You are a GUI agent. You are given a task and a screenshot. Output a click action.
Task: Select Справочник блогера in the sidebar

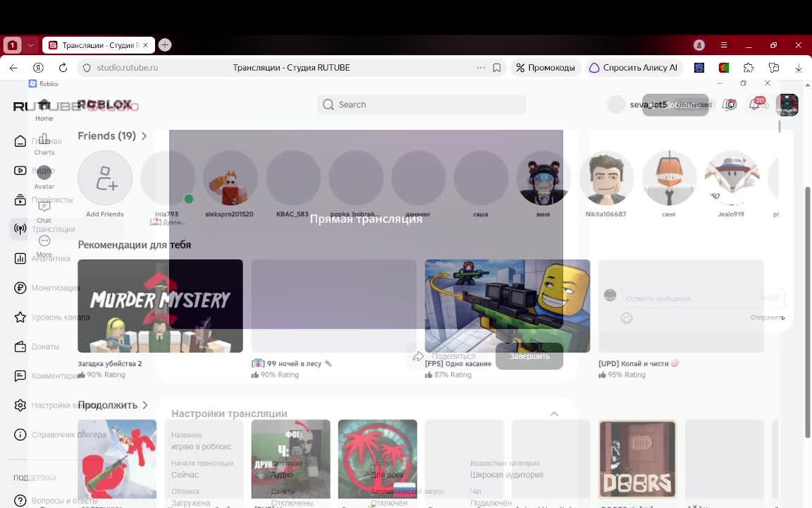(x=69, y=435)
